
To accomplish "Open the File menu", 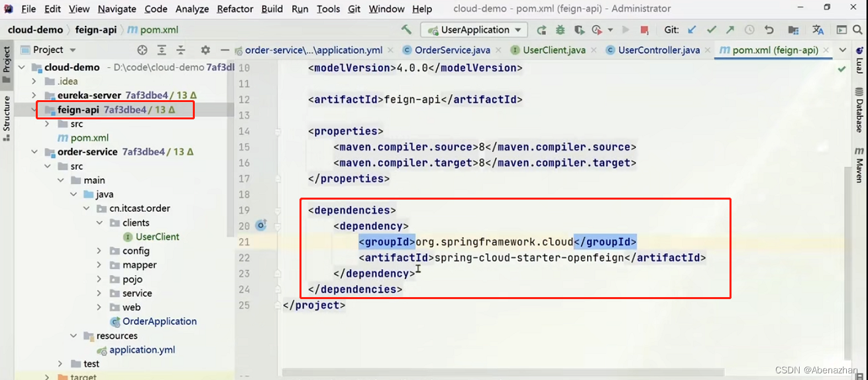I will point(28,9).
